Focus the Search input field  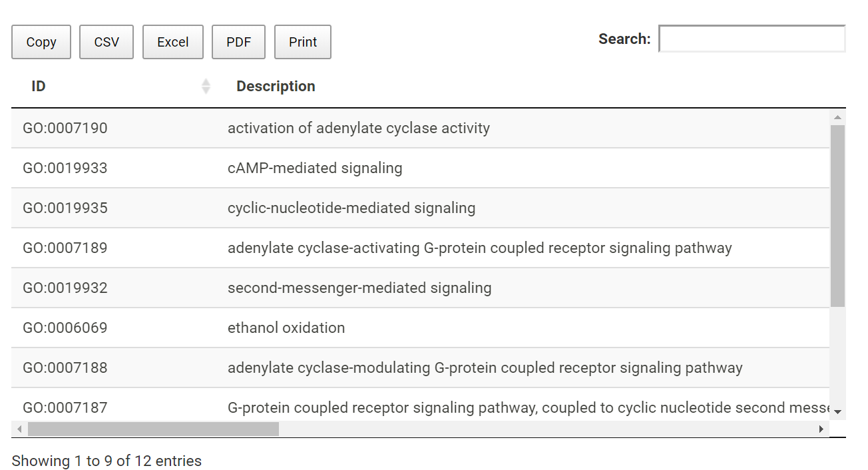coord(752,39)
